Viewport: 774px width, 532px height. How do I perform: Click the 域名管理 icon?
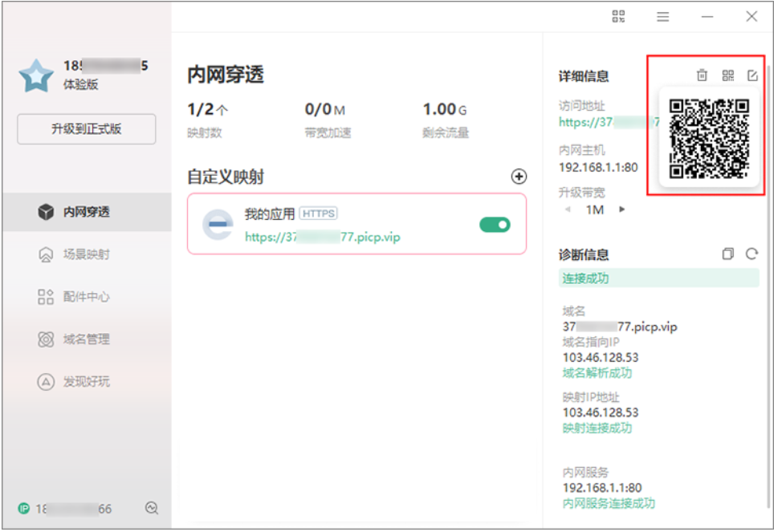46,339
